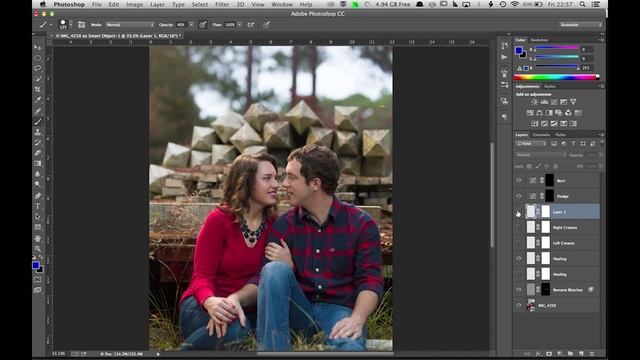Select the Horizontal Type tool
Viewport: 640px width, 360px height.
coord(38,206)
